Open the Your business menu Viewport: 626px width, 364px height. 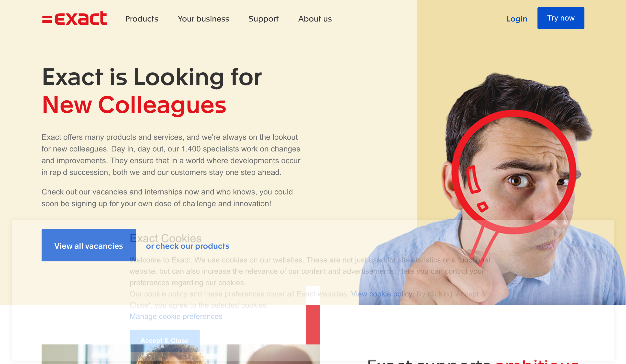point(203,19)
